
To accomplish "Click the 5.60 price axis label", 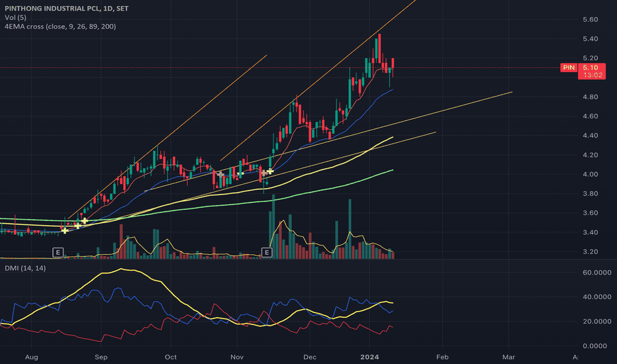I will (591, 19).
